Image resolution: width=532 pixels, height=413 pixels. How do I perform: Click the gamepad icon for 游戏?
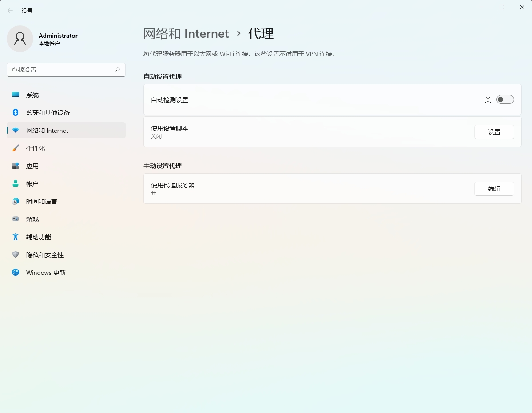pos(16,219)
